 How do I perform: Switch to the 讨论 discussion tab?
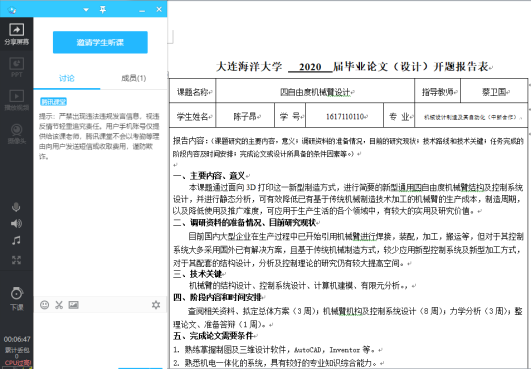(x=66, y=79)
